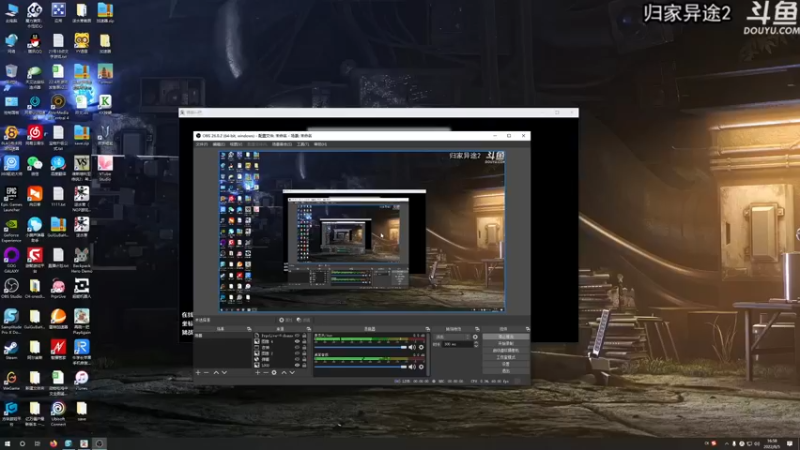Move source up in Sources panel
The height and width of the screenshot is (450, 800).
284,372
